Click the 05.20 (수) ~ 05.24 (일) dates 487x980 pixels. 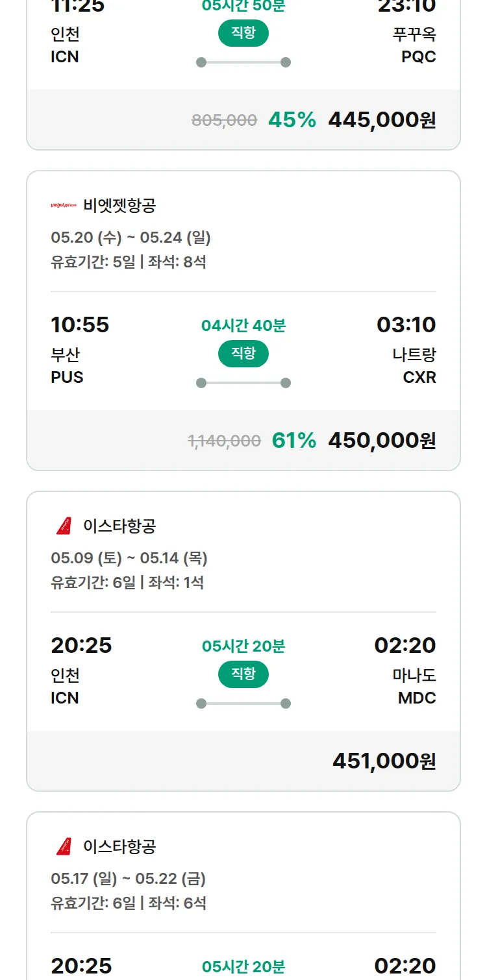point(131,238)
